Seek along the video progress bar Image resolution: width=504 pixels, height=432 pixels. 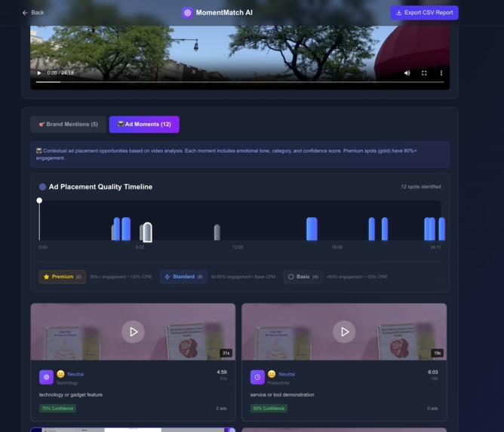pos(240,82)
